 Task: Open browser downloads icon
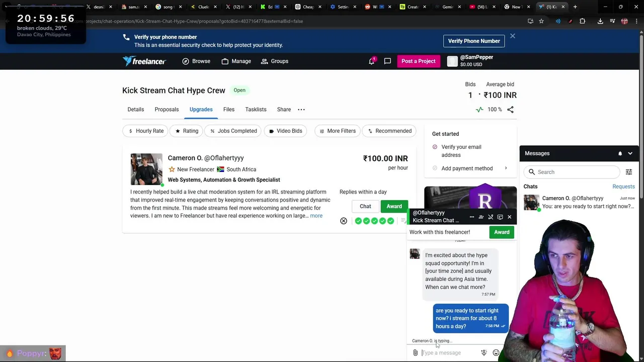[x=600, y=21]
